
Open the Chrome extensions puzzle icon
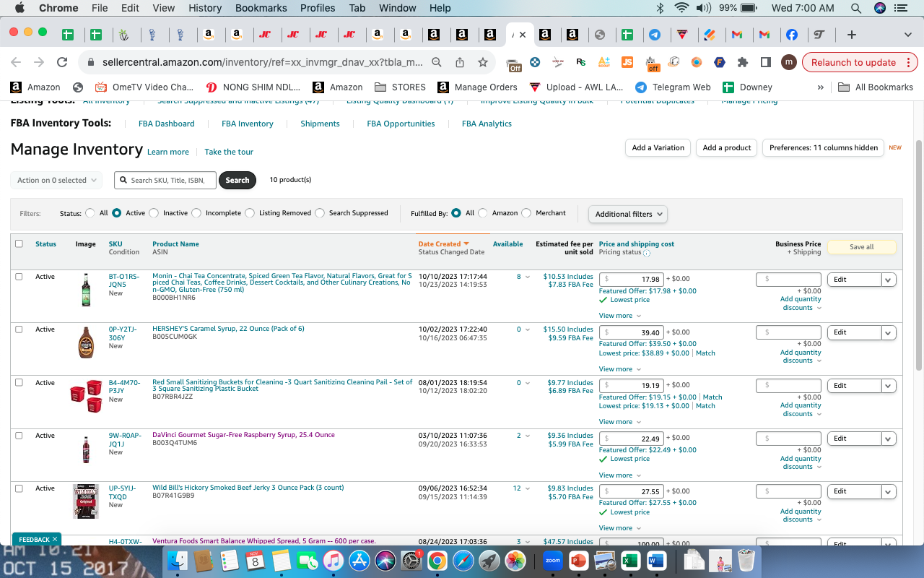click(x=743, y=62)
